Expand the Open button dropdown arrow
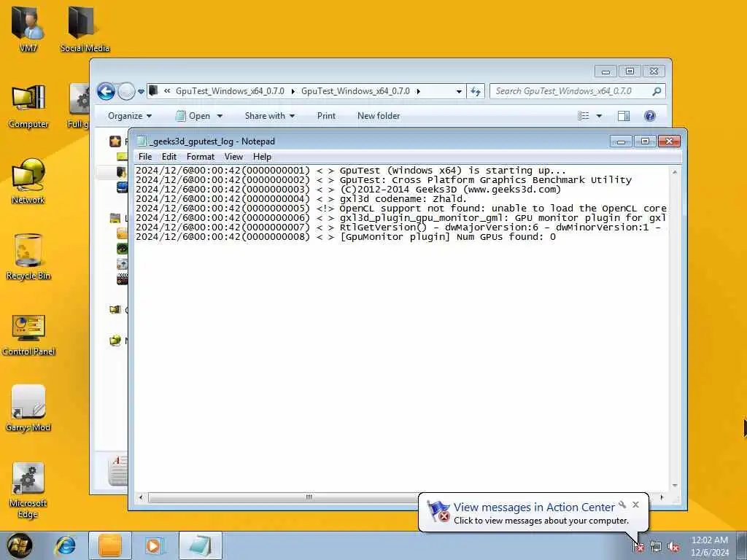 tap(220, 116)
